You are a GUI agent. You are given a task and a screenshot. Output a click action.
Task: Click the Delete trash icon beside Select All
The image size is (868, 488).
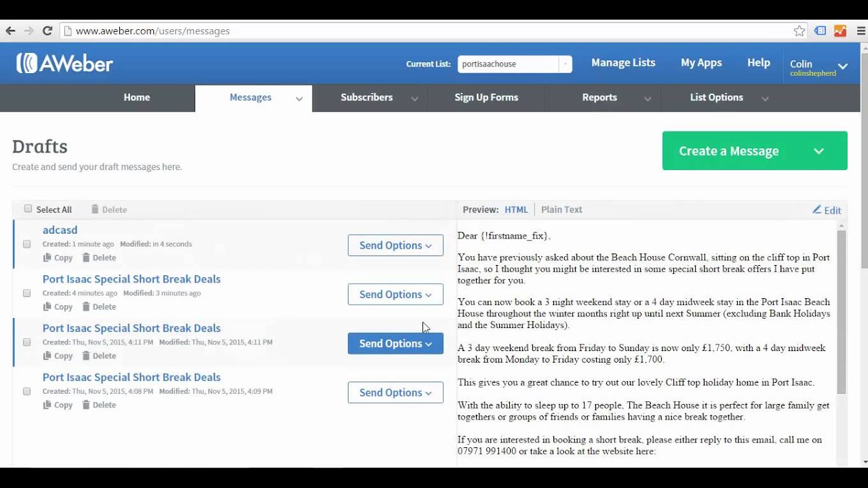click(108, 209)
